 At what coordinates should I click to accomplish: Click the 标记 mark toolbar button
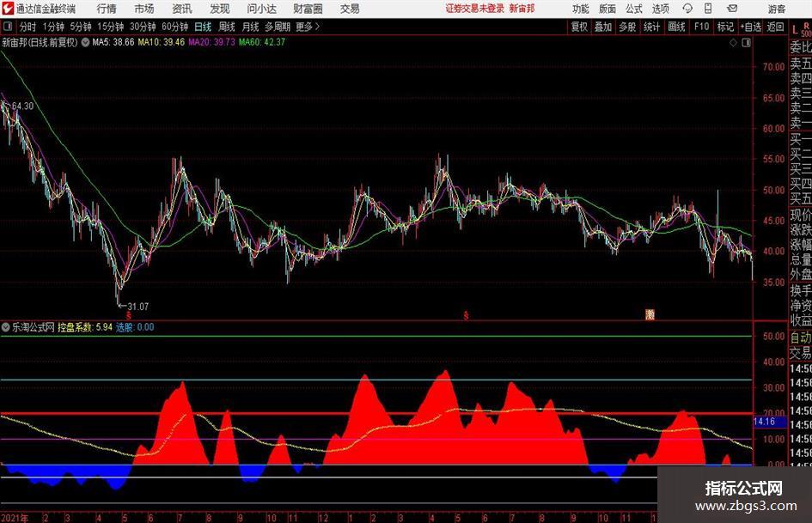click(725, 27)
